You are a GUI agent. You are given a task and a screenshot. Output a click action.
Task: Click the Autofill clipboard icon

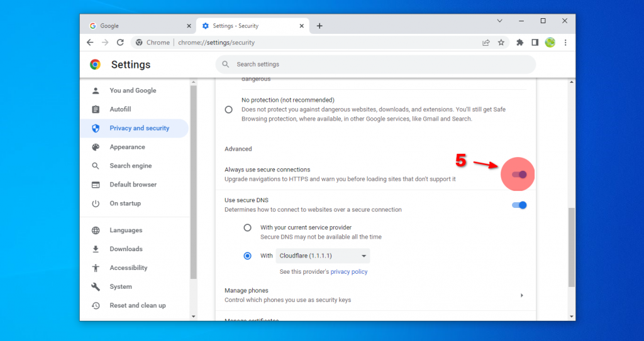[x=96, y=109]
